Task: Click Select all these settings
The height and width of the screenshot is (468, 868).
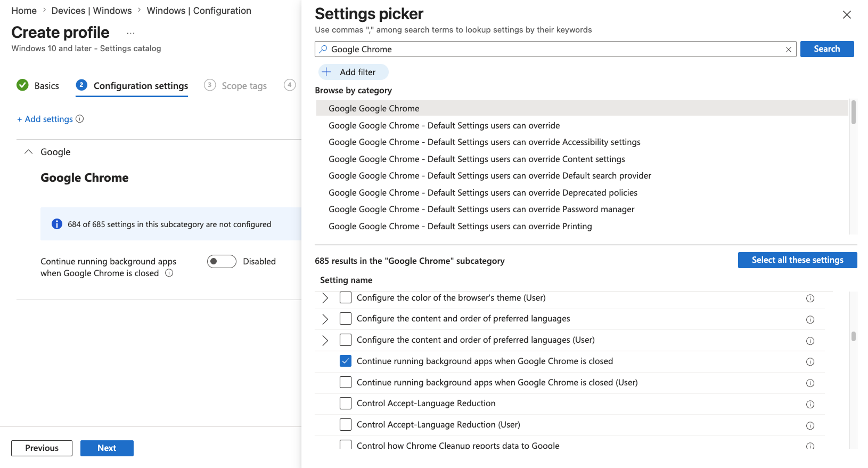Action: coord(798,260)
